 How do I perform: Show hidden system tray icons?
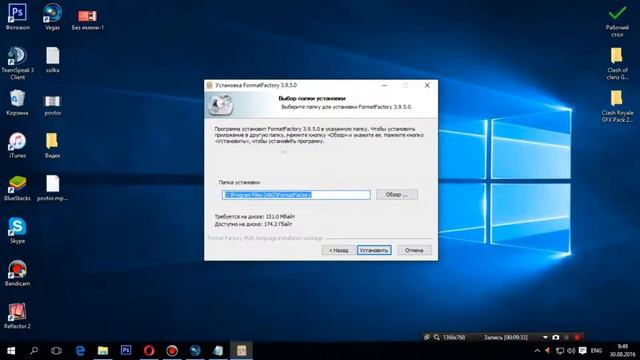coord(537,351)
